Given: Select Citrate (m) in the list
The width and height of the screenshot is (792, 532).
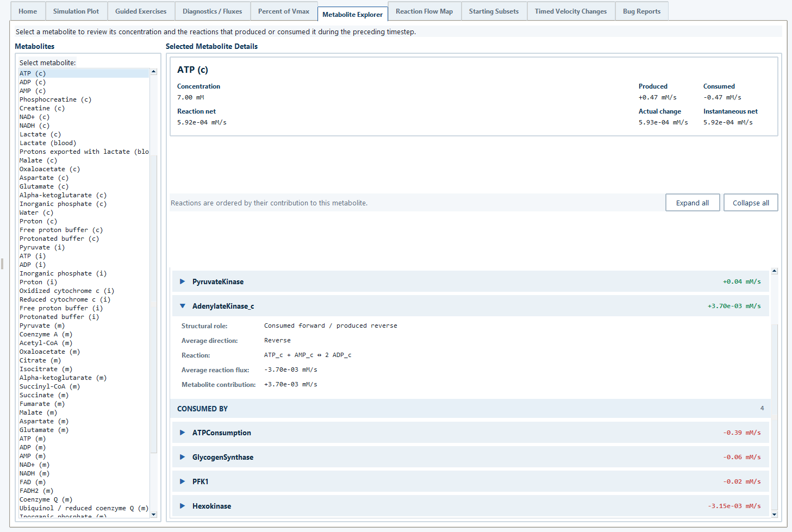Looking at the screenshot, I should [84, 360].
